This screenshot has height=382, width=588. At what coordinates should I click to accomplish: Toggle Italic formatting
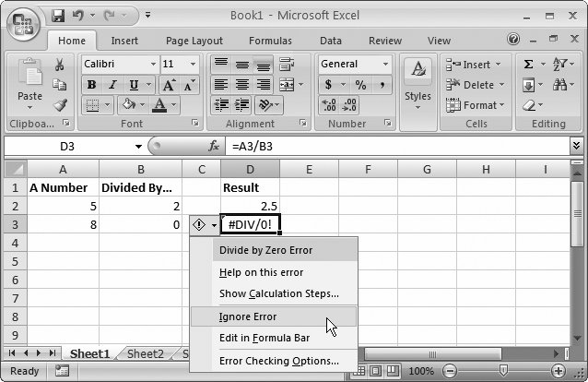112,85
